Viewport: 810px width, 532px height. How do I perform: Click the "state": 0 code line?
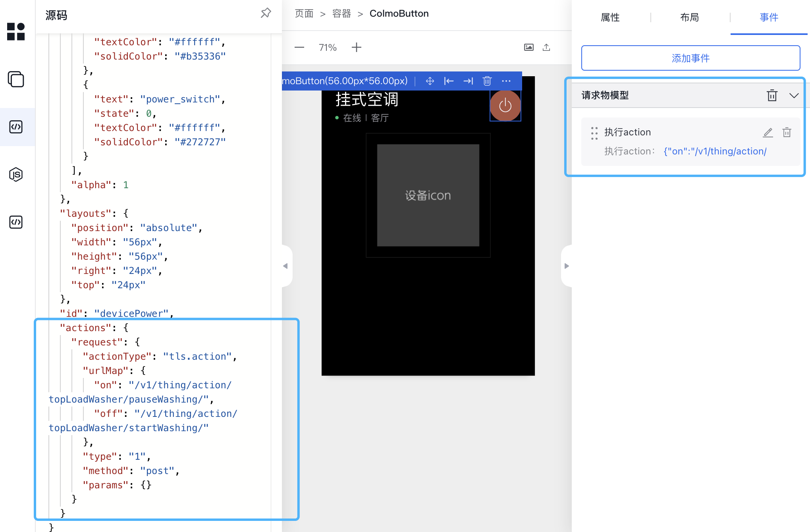pyautogui.click(x=125, y=114)
